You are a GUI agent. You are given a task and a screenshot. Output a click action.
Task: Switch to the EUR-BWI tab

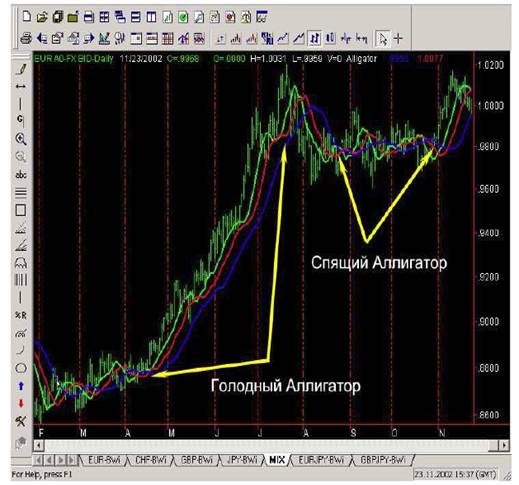pyautogui.click(x=104, y=460)
